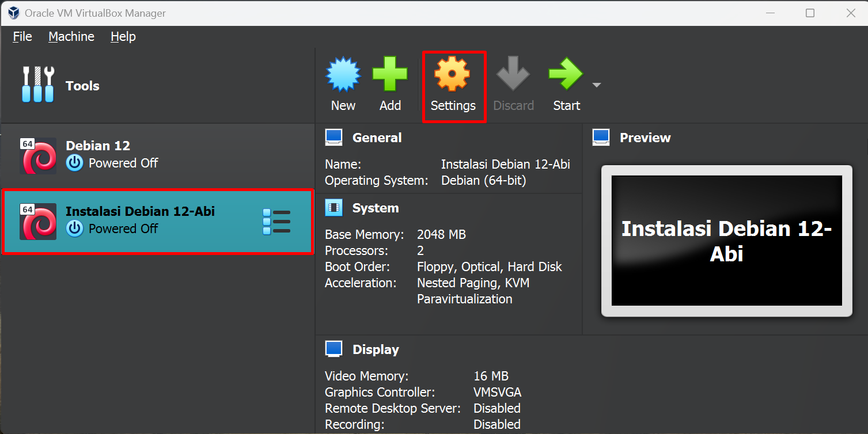Image resolution: width=868 pixels, height=434 pixels.
Task: Click the Boot Order label
Action: click(x=357, y=267)
